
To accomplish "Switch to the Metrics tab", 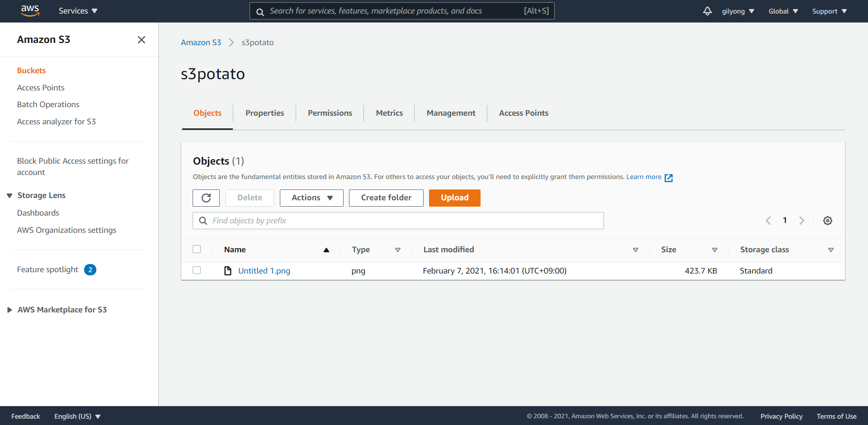I will pyautogui.click(x=389, y=113).
